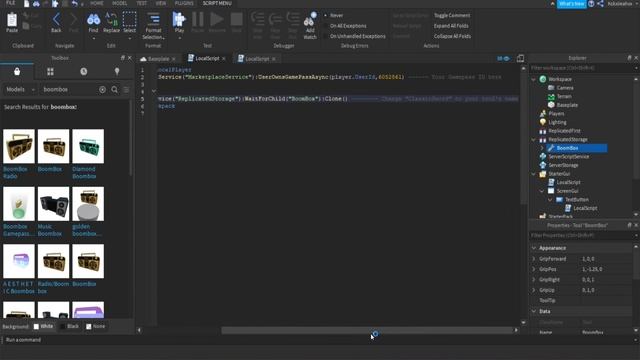Screen dimensions: 640x360
Task: Select ServerScriptService in Explorer
Action: (568, 156)
